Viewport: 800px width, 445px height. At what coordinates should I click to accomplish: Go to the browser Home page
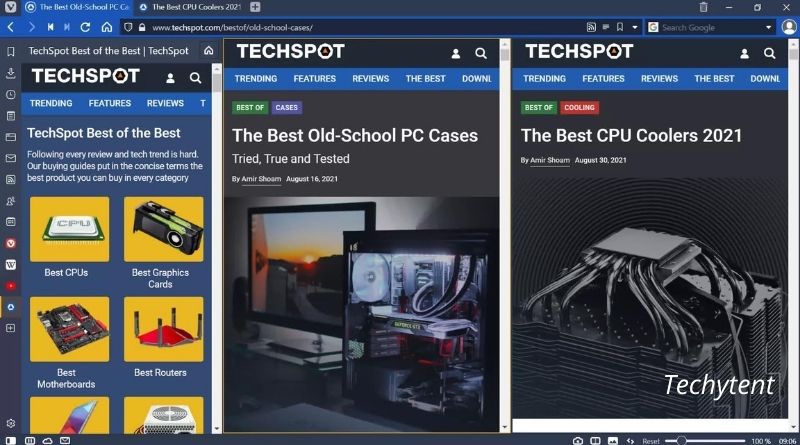coord(107,27)
